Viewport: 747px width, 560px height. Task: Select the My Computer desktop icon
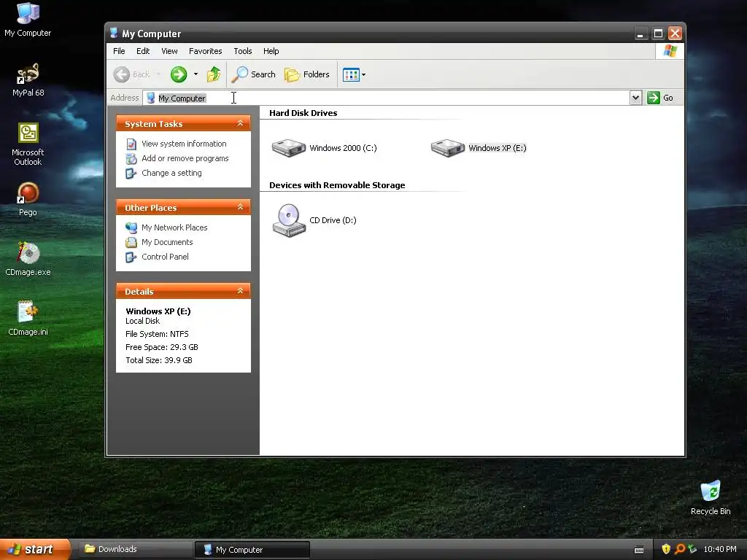[28, 20]
